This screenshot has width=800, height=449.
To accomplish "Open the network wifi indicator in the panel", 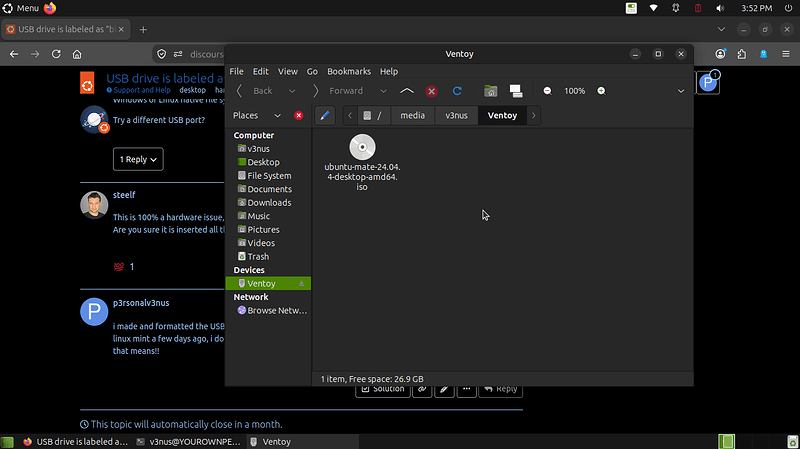I will (654, 8).
